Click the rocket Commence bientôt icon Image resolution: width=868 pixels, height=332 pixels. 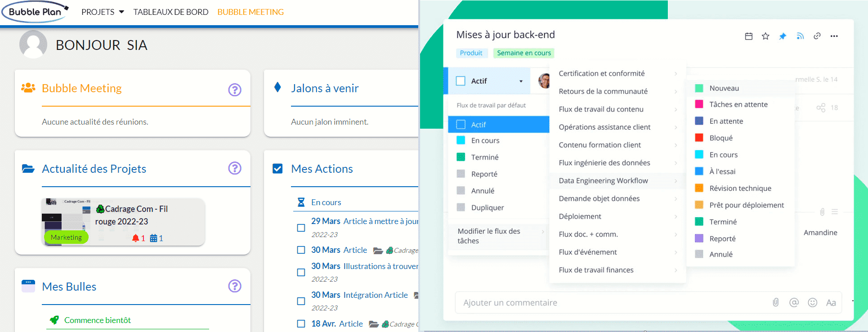pos(54,320)
